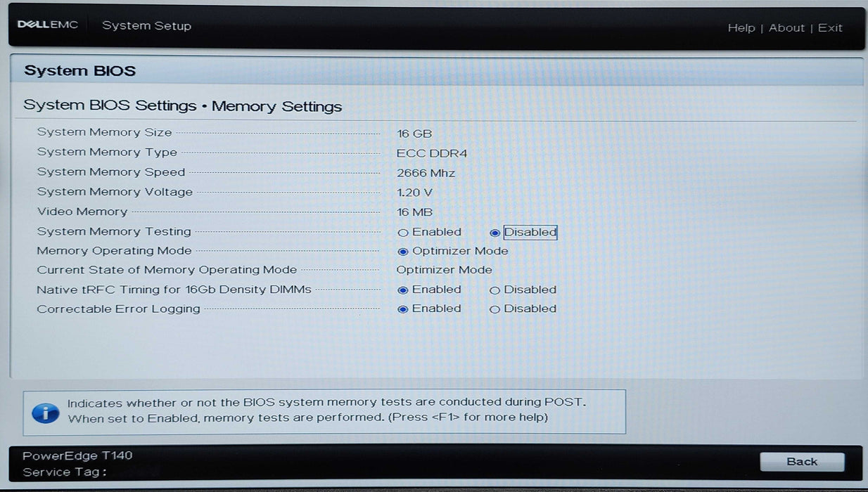Screen dimensions: 868x492
Task: Enable Correctable Error Logging
Action: 403,309
